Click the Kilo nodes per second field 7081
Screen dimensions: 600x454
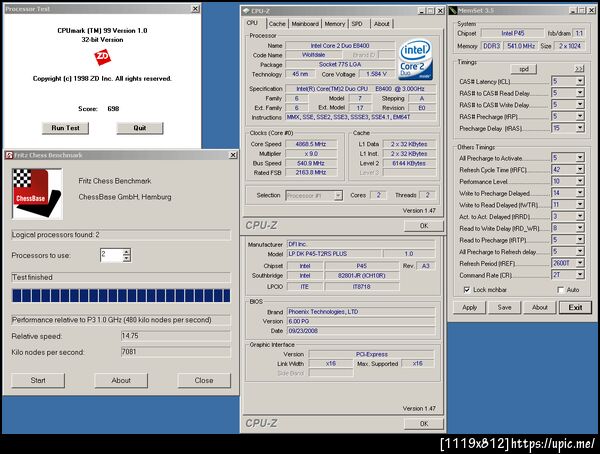176,352
